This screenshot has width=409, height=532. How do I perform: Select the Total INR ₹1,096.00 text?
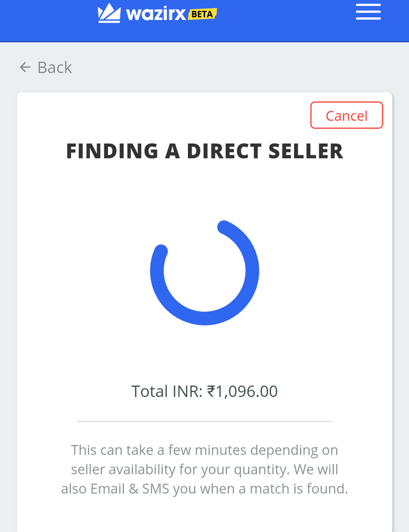point(204,391)
